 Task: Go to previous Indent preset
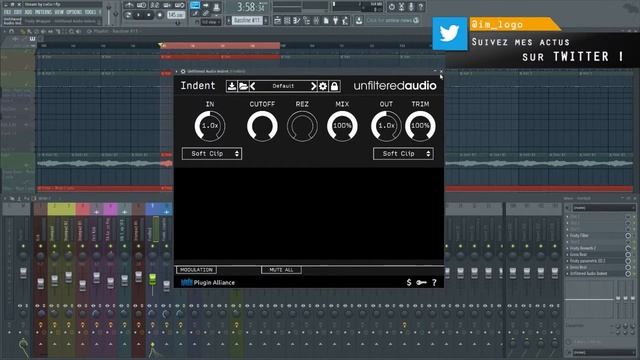(x=253, y=86)
